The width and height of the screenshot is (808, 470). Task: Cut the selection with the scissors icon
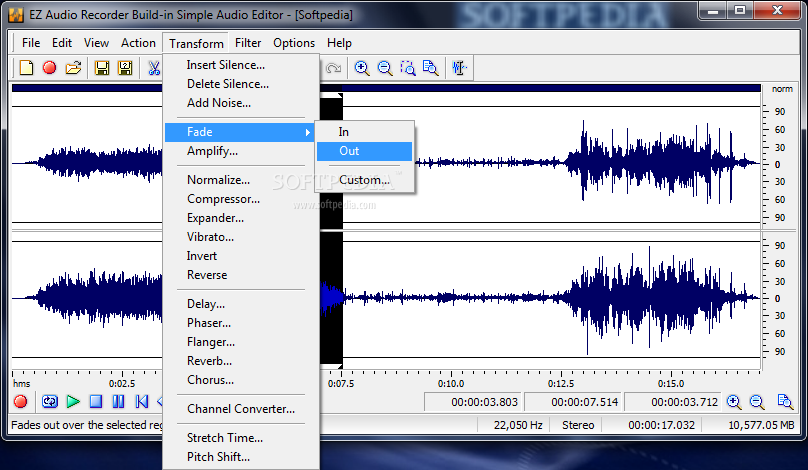154,68
